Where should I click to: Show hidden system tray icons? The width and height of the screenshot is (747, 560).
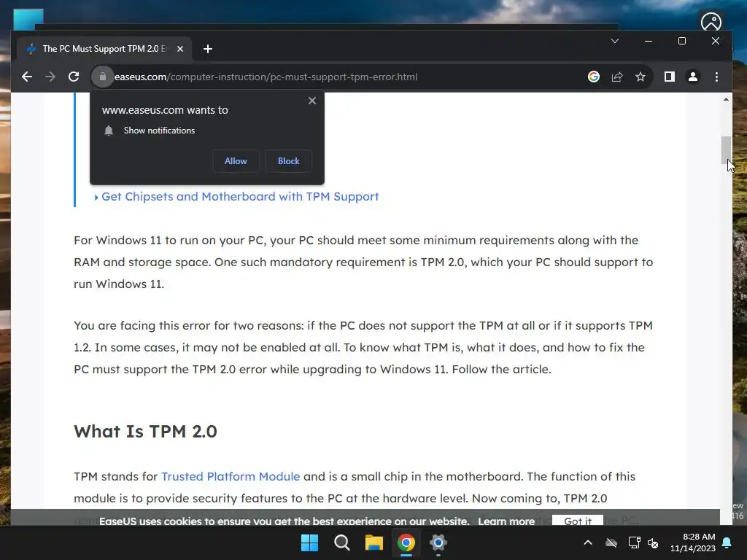tap(588, 542)
